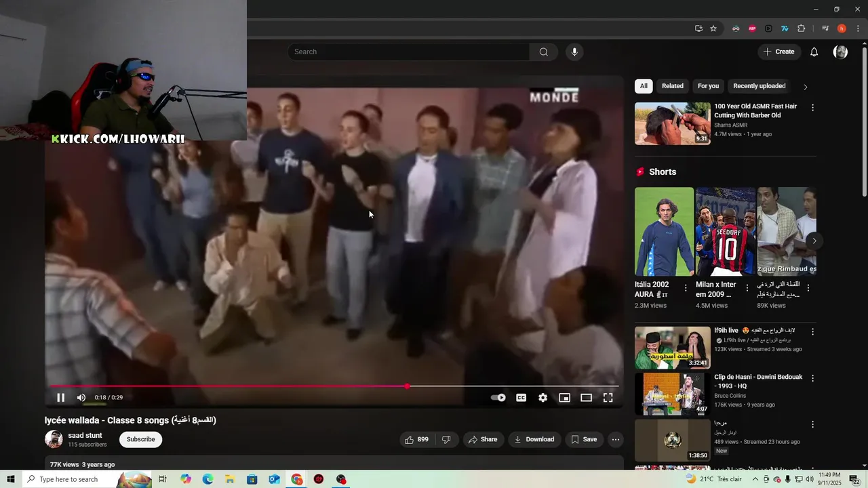
Task: Open the Windows notification center
Action: (x=854, y=479)
